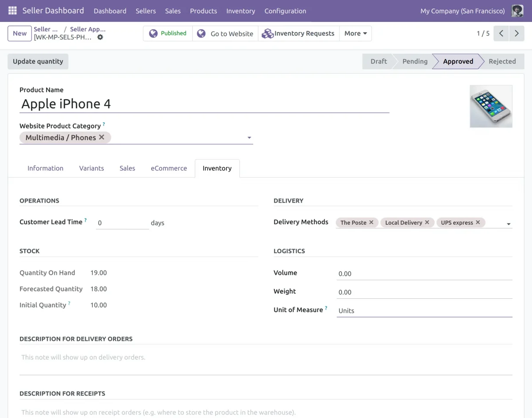
Task: Remove UPS express delivery method tag
Action: click(478, 223)
